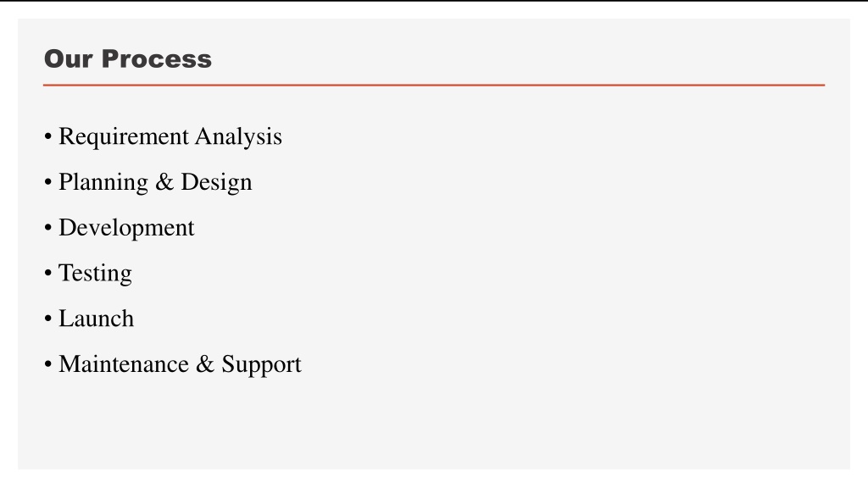The image size is (868, 488).
Task: Click the "Development" bullet text
Action: click(x=127, y=227)
